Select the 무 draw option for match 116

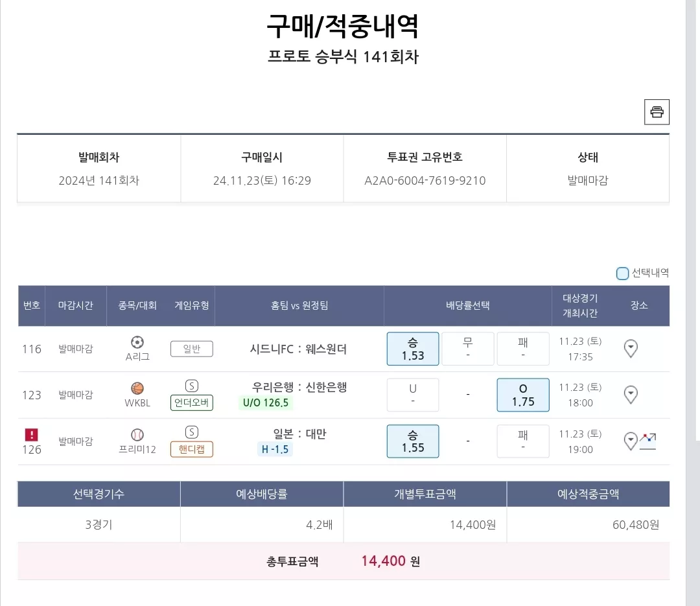(x=468, y=349)
